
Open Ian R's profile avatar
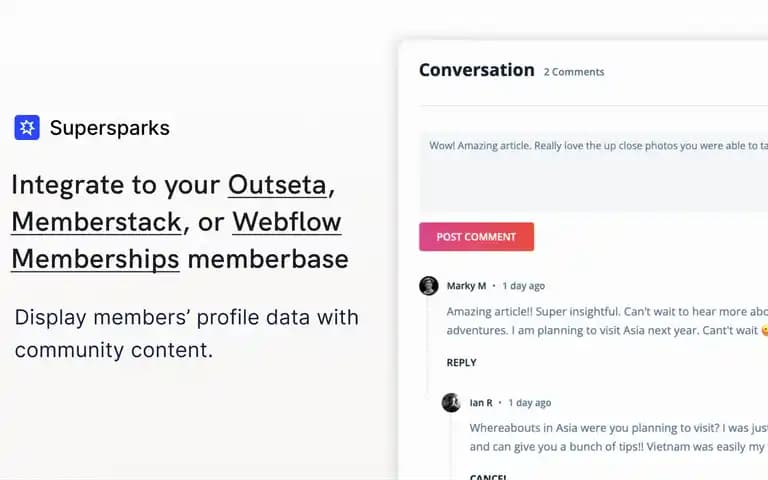pyautogui.click(x=451, y=403)
